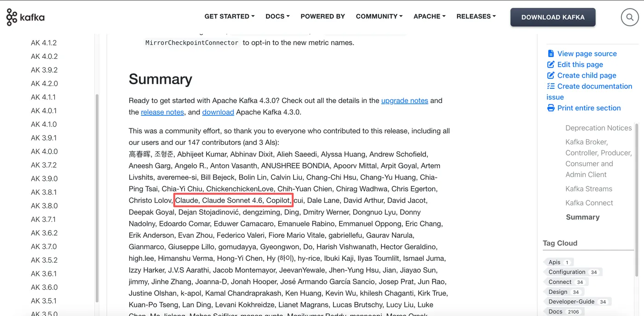
Task: Select the Developer-Guide tag
Action: click(578, 302)
